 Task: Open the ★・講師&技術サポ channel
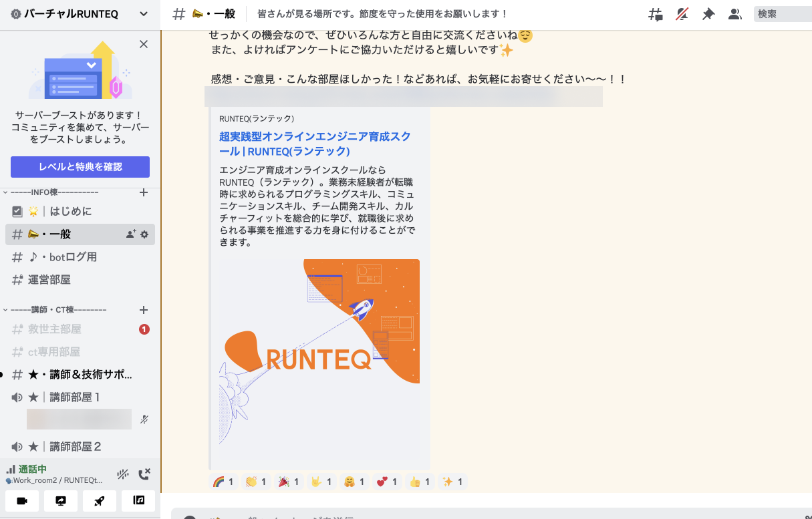point(80,375)
